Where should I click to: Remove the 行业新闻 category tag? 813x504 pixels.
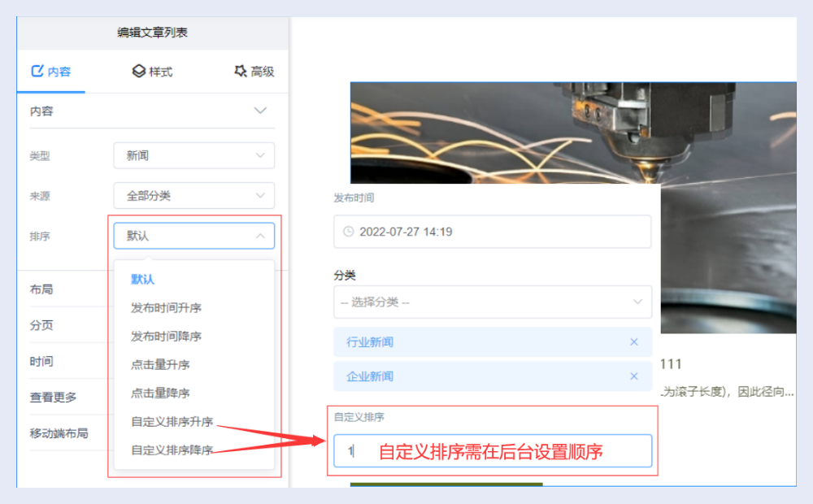pyautogui.click(x=634, y=342)
